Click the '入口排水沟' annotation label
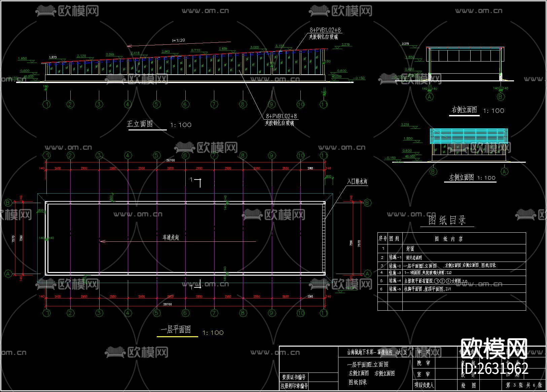Viewport: 547px width, 392px height. (x=357, y=182)
